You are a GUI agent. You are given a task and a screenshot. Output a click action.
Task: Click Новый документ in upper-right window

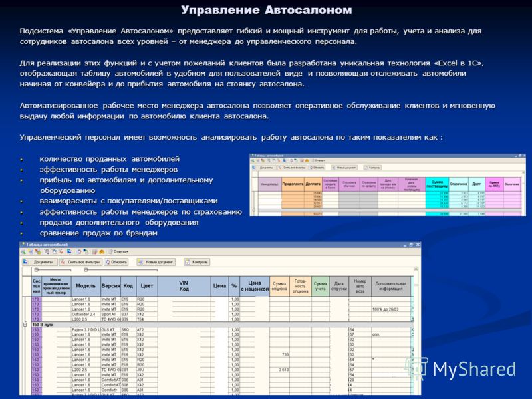point(344,168)
